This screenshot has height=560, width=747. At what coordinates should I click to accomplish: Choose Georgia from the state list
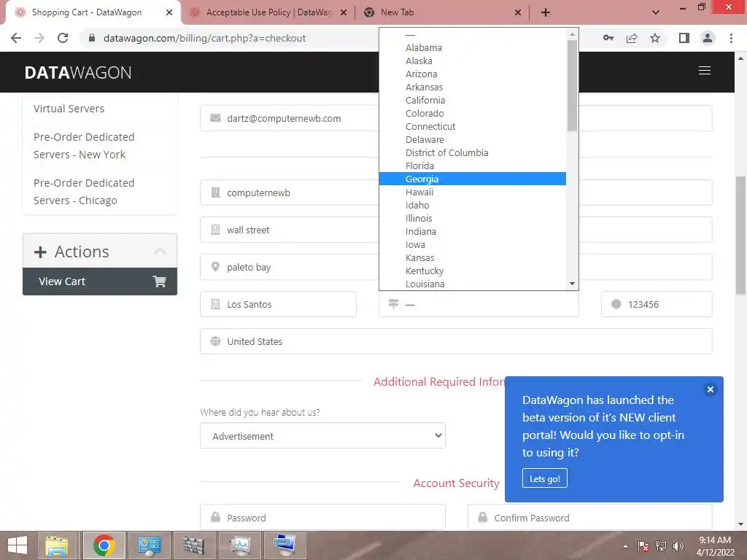(x=472, y=179)
